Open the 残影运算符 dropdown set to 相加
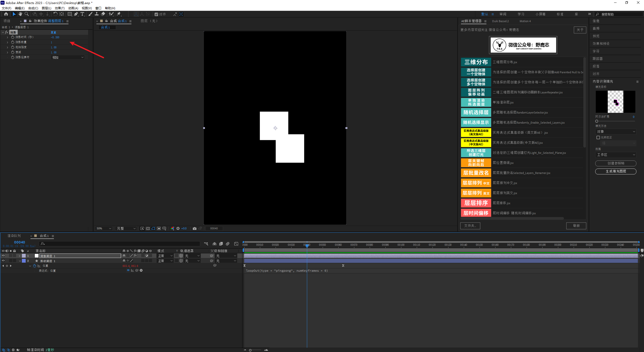This screenshot has width=644, height=352. (67, 57)
